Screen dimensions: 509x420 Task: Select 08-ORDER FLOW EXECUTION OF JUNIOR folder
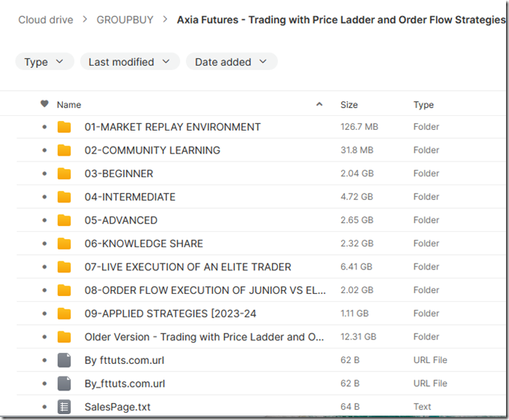(x=205, y=290)
